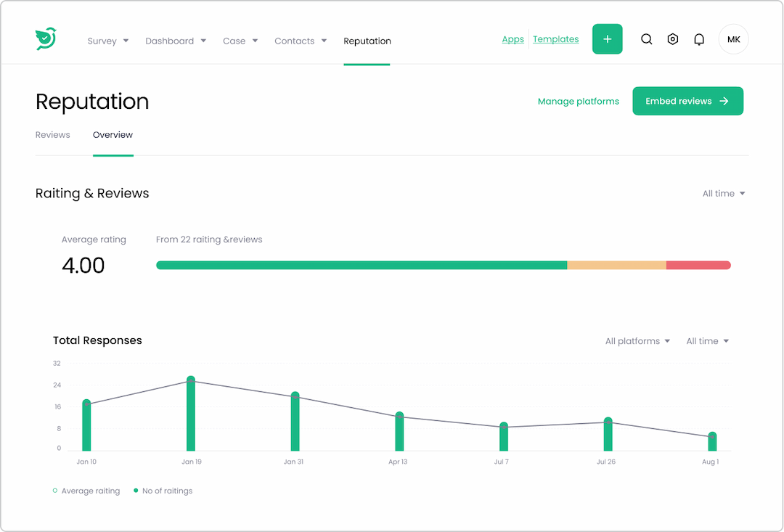This screenshot has height=532, width=784.
Task: Click the red segment of rating bar
Action: coord(698,266)
